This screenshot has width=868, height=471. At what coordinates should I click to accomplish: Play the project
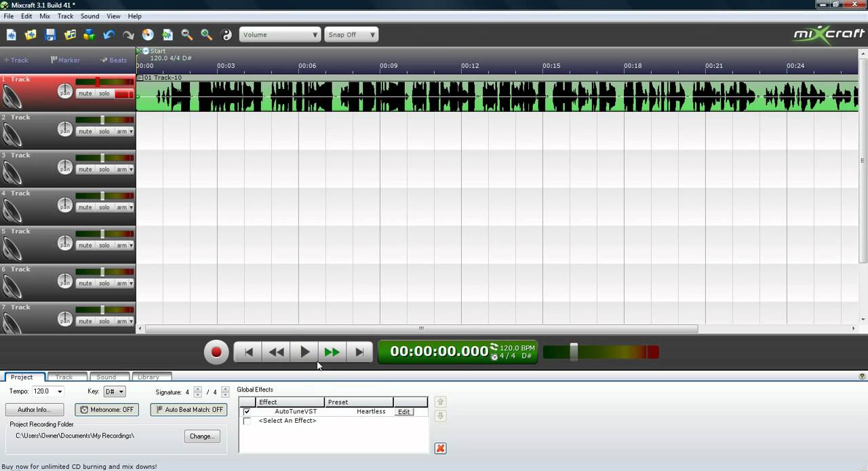304,352
